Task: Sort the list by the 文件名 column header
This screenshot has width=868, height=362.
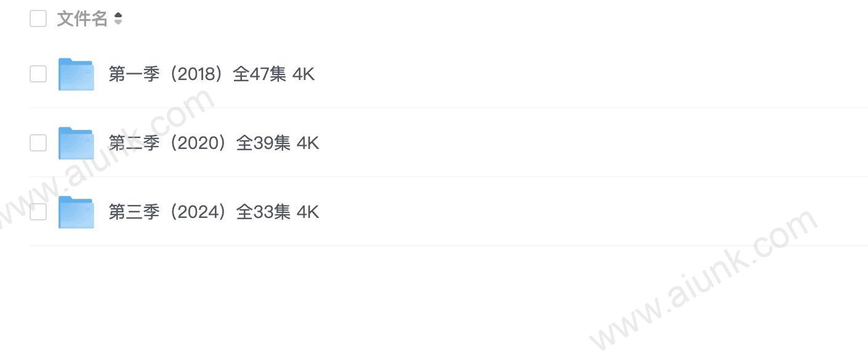Action: pyautogui.click(x=82, y=19)
